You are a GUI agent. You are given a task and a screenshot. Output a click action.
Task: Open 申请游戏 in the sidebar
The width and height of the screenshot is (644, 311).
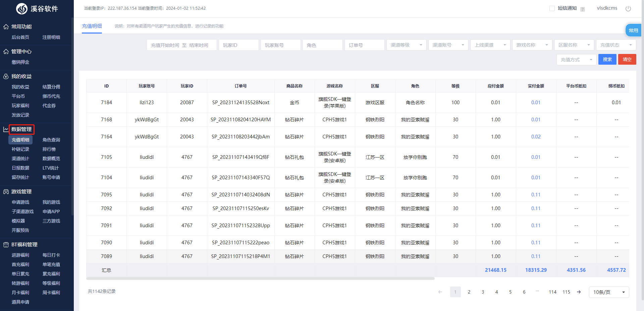20,202
